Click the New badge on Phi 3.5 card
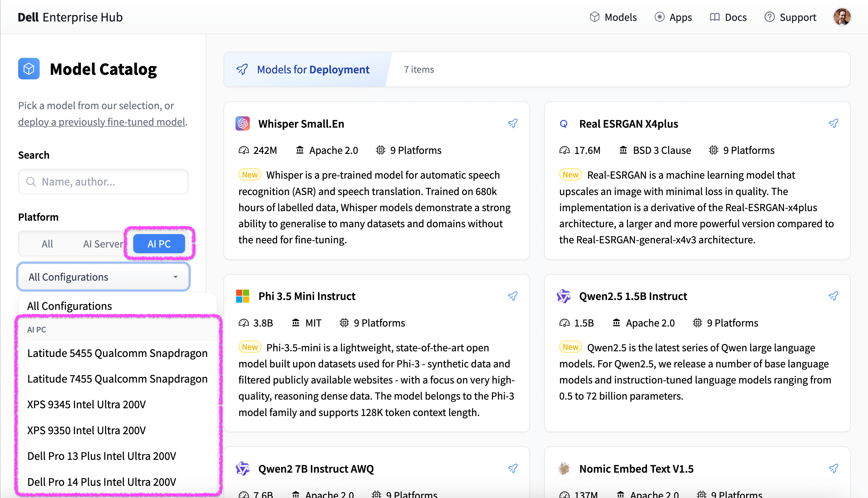Screen dimensions: 868x498 point(249,347)
